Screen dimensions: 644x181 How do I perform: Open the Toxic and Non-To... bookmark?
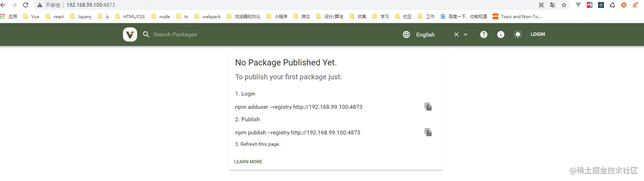(x=517, y=17)
